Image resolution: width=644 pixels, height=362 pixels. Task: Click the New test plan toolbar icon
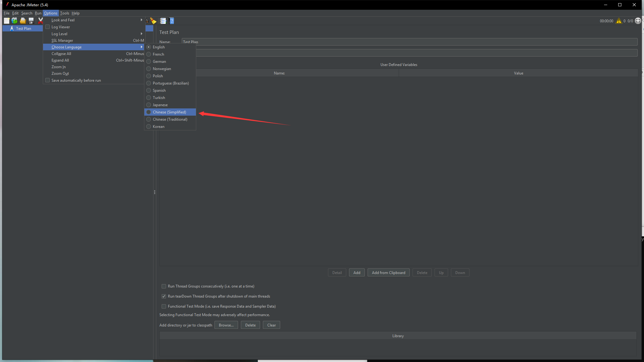[x=7, y=21]
